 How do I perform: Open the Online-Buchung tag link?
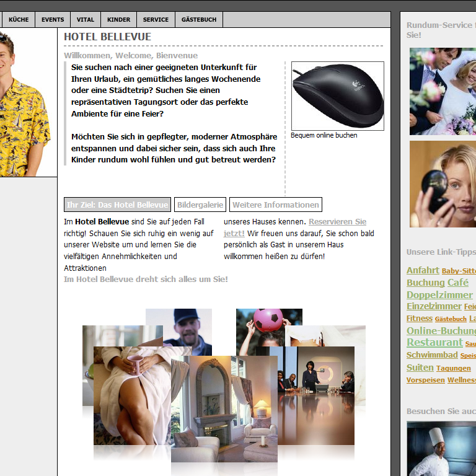[441, 330]
